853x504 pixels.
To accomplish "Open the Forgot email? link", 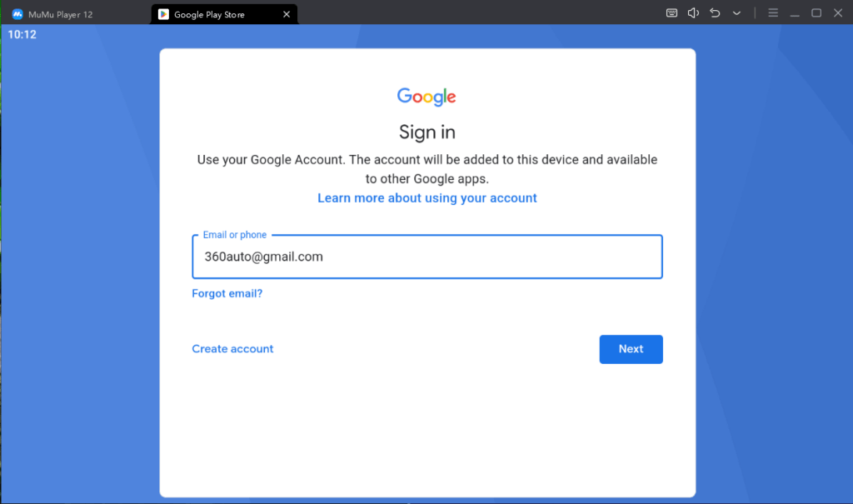I will pyautogui.click(x=227, y=293).
